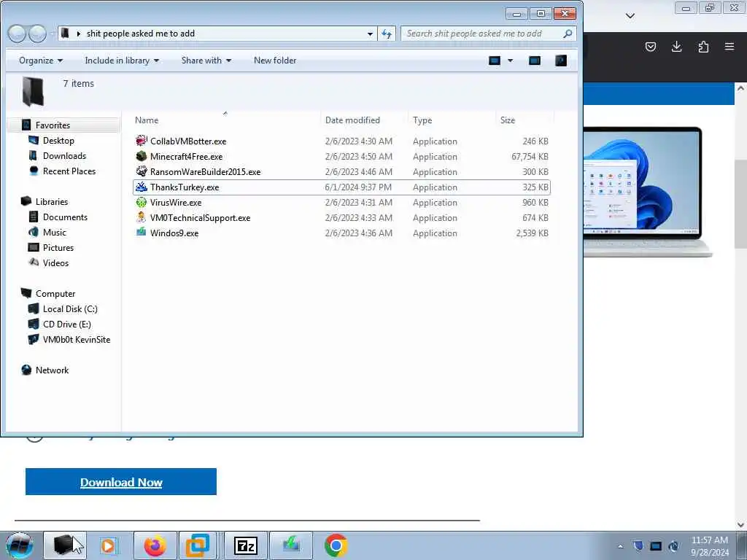Select Computer in the navigation pane
Viewport: 747px width, 560px height.
pyautogui.click(x=55, y=294)
